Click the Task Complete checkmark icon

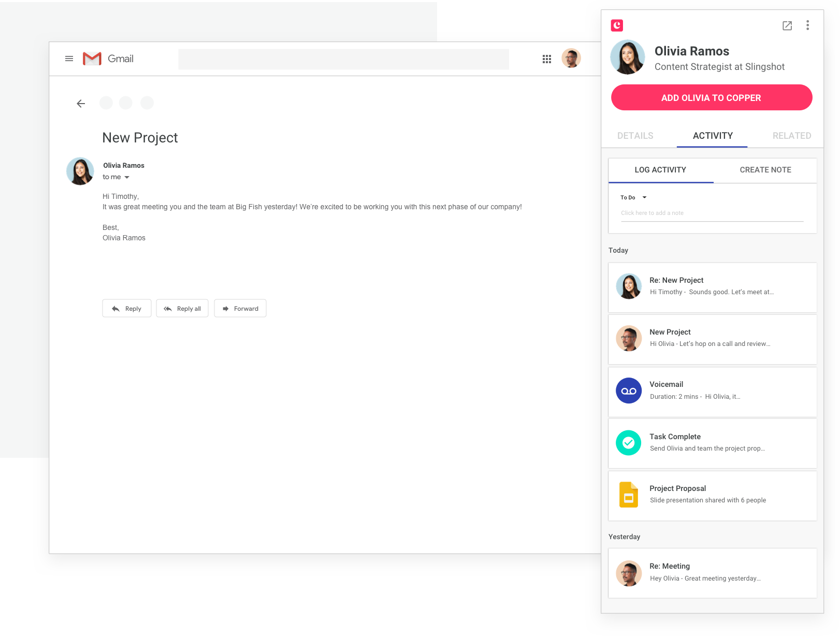(x=629, y=443)
